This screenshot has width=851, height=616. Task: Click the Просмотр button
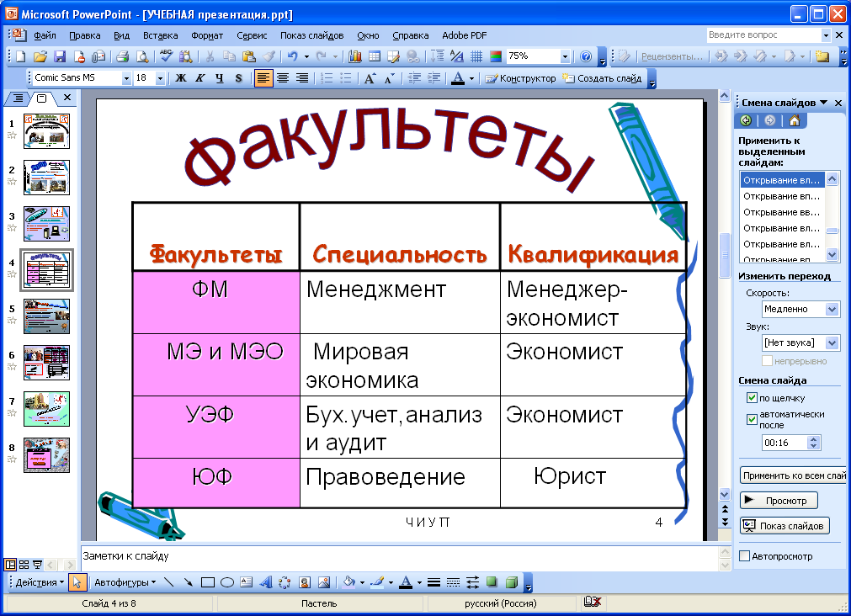pyautogui.click(x=779, y=501)
